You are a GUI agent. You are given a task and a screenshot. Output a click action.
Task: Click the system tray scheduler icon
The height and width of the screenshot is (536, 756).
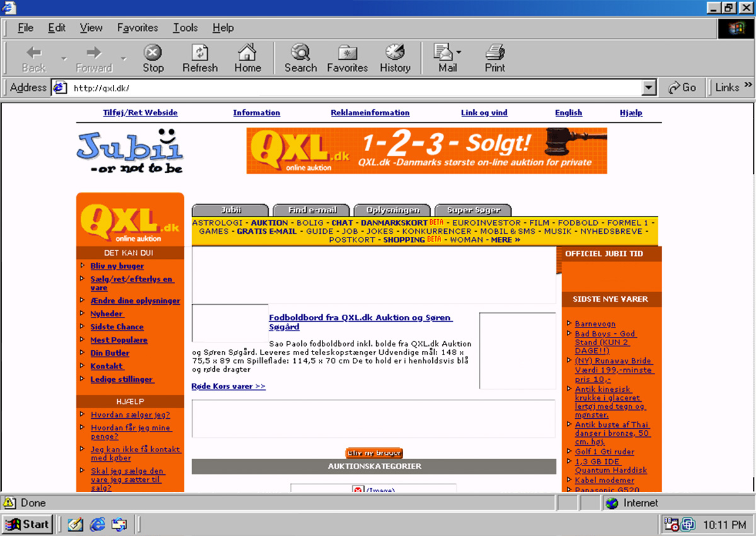[x=672, y=524]
